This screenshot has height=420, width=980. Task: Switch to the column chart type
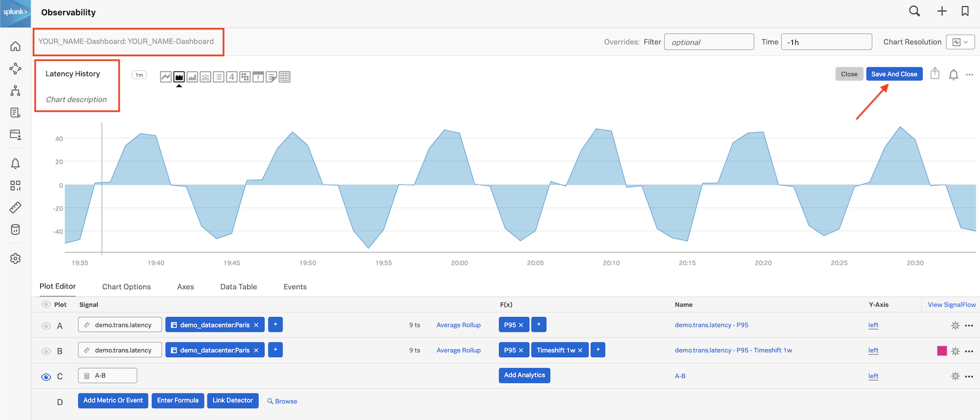coord(192,77)
